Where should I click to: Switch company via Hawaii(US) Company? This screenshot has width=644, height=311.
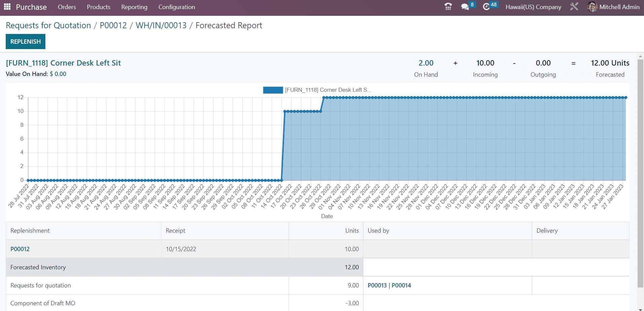[x=533, y=7]
